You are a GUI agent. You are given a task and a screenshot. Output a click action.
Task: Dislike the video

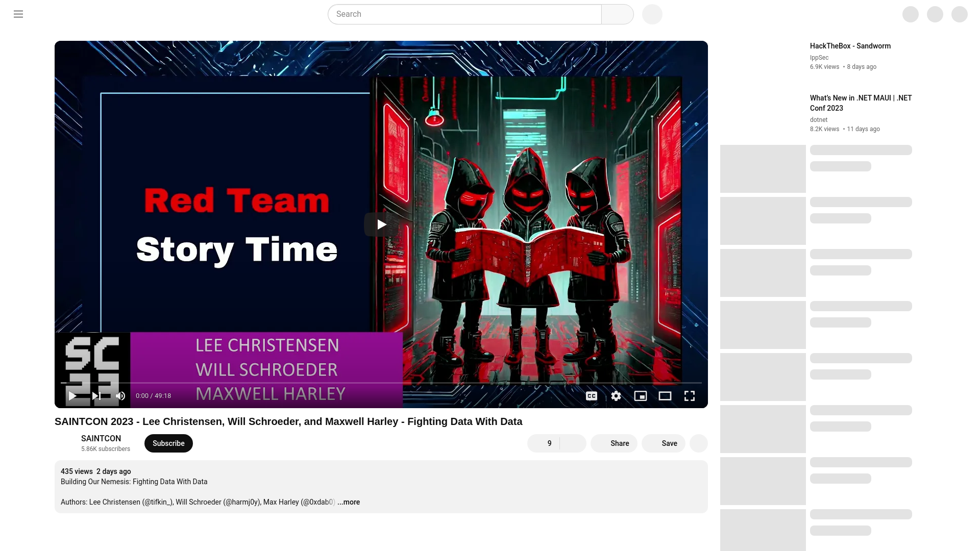coord(573,443)
